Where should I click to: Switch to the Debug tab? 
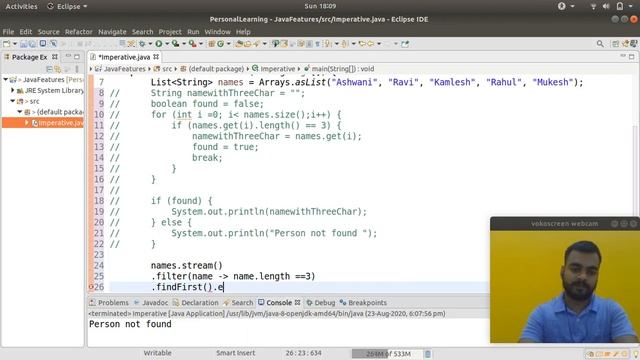[x=321, y=302]
